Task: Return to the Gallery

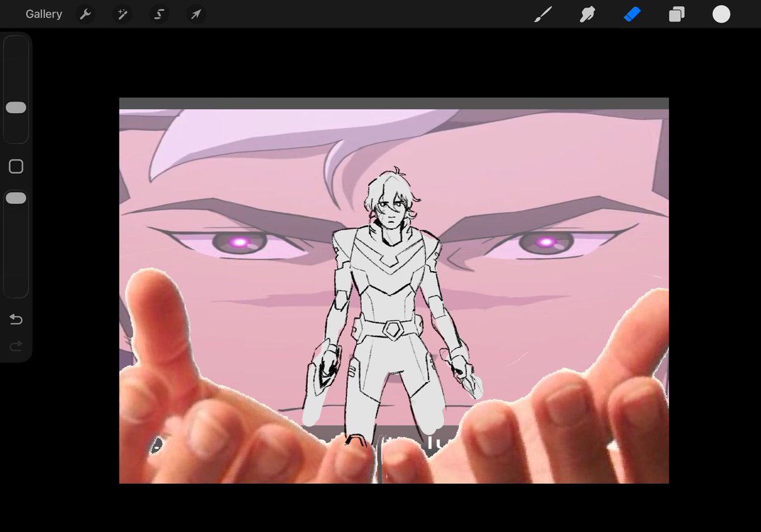Action: 44,14
